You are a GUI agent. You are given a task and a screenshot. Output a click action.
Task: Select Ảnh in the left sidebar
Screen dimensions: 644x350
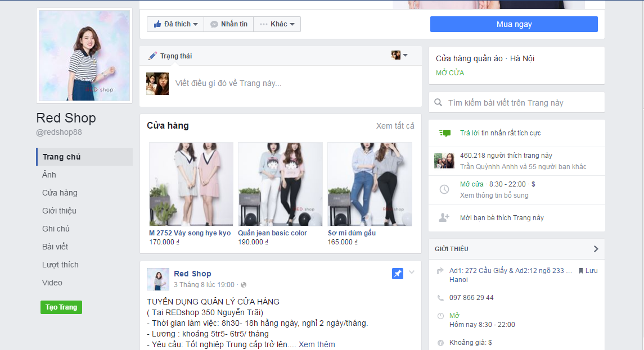click(x=49, y=175)
